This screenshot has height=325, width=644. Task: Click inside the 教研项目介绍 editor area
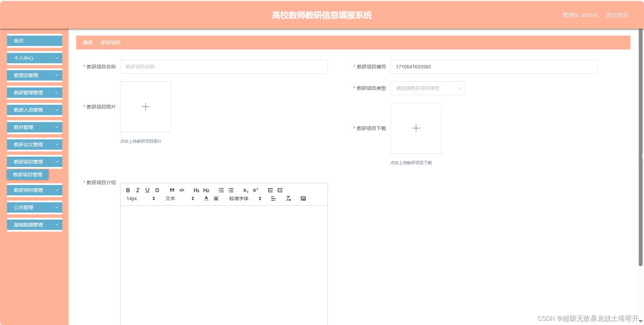(x=224, y=265)
